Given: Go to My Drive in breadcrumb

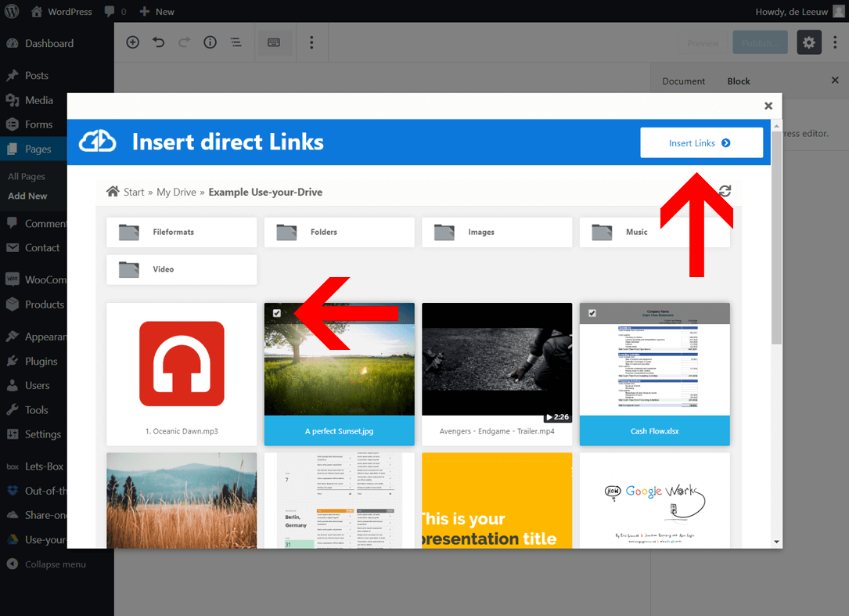Looking at the screenshot, I should 176,193.
